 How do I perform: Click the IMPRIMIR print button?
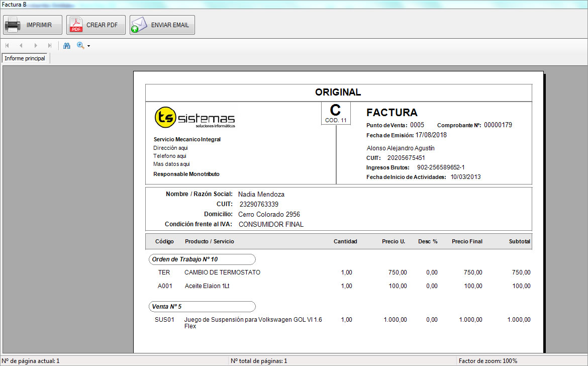pyautogui.click(x=33, y=25)
